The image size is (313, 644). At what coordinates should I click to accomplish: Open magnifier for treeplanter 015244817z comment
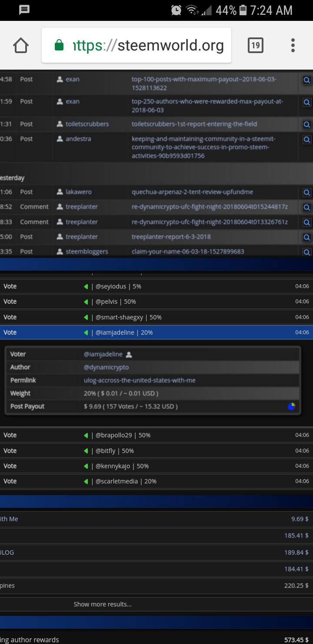pos(307,208)
